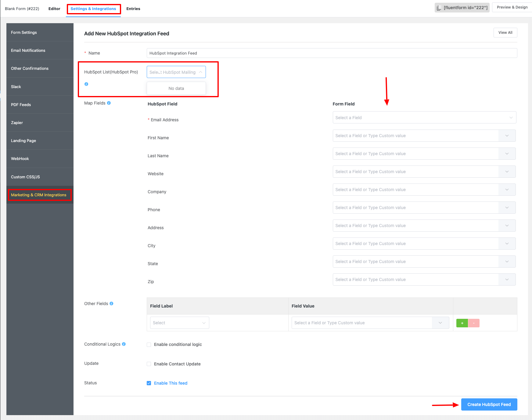Expand the Company field selector arrow
The image size is (532, 420).
pyautogui.click(x=507, y=190)
